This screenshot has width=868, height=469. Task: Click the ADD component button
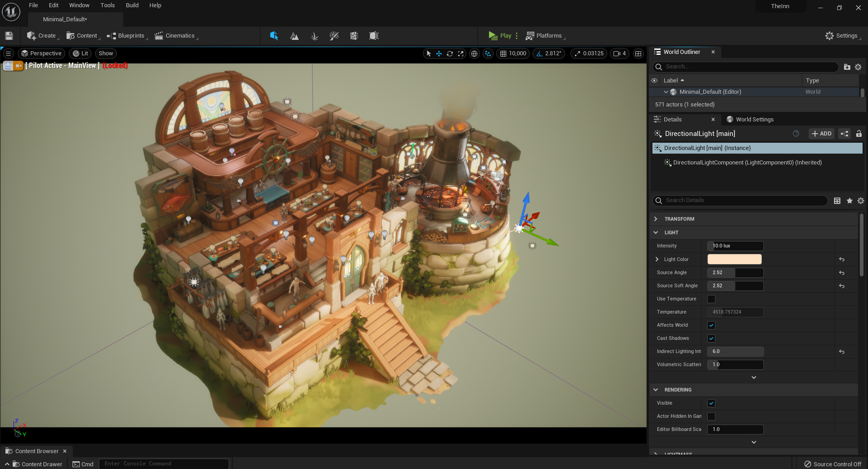click(821, 134)
